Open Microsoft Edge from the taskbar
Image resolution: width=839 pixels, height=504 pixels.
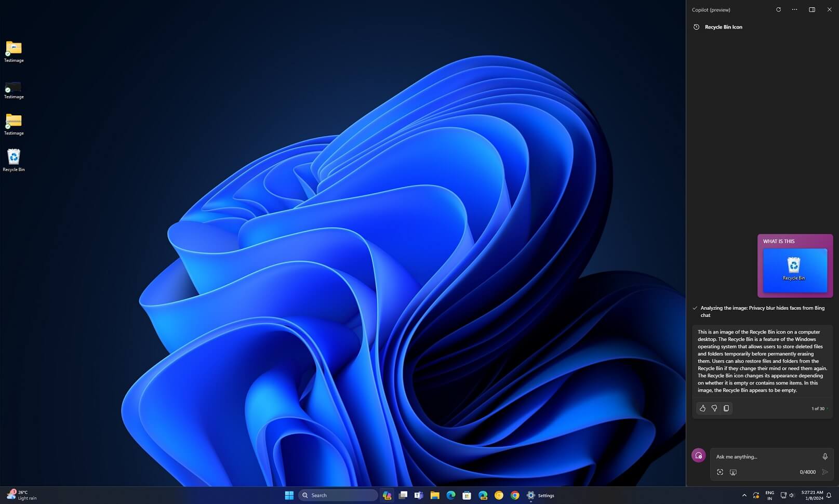pyautogui.click(x=450, y=495)
